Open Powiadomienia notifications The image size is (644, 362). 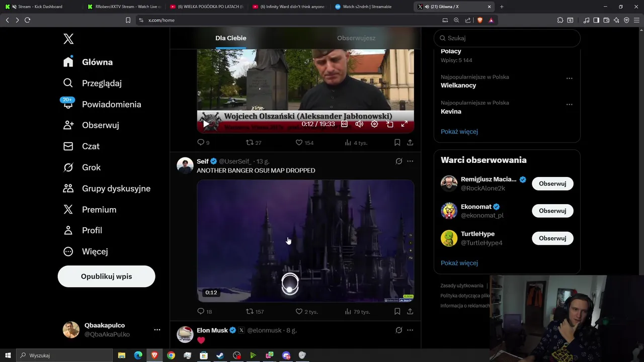pos(102,104)
